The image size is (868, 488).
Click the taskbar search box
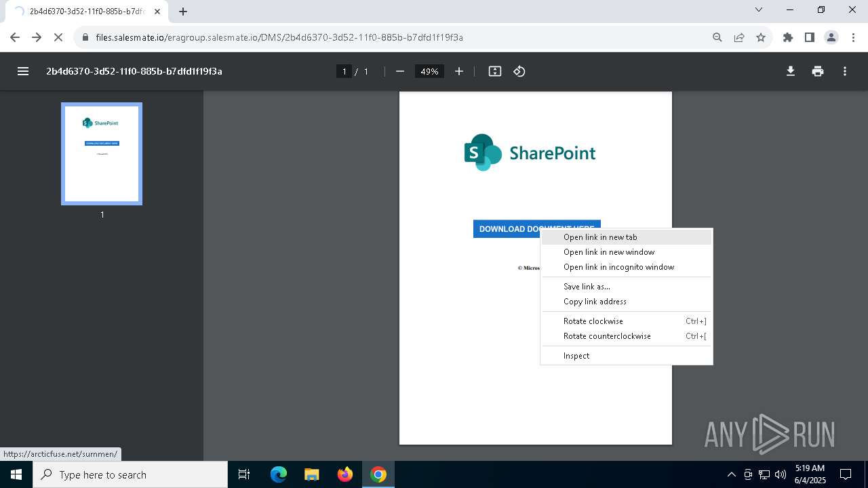(x=130, y=474)
